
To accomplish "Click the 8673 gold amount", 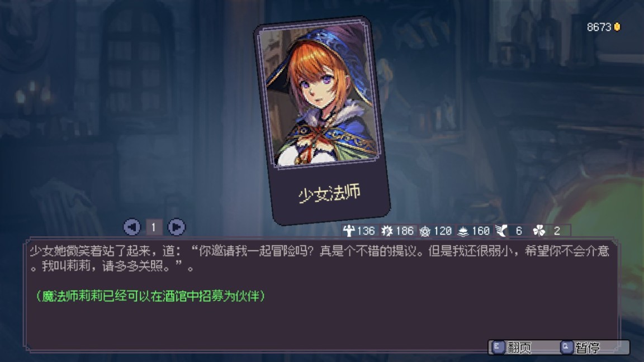I will coord(599,27).
